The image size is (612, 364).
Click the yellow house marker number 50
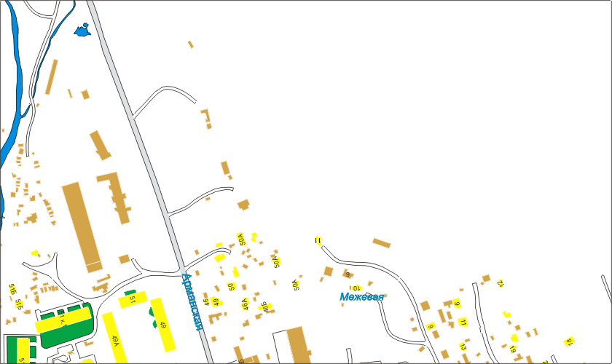point(232,287)
